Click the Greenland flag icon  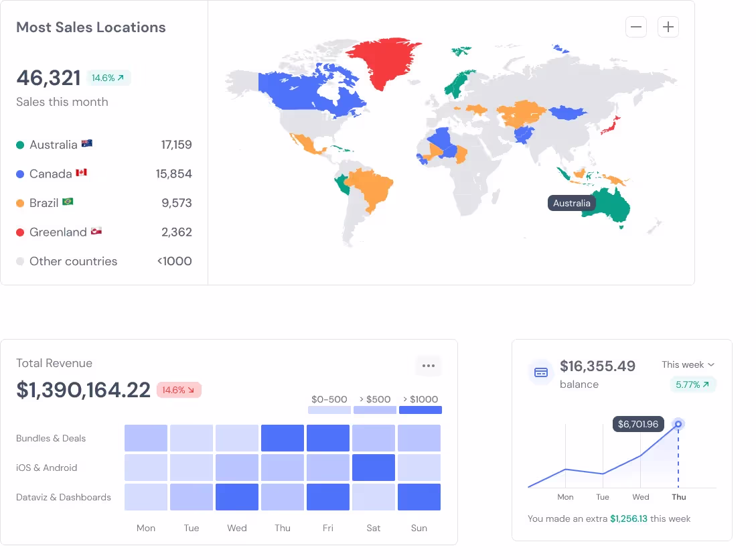click(96, 231)
